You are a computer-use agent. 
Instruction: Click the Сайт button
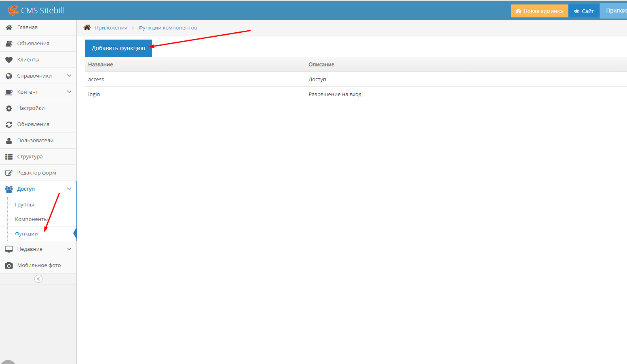pyautogui.click(x=584, y=11)
